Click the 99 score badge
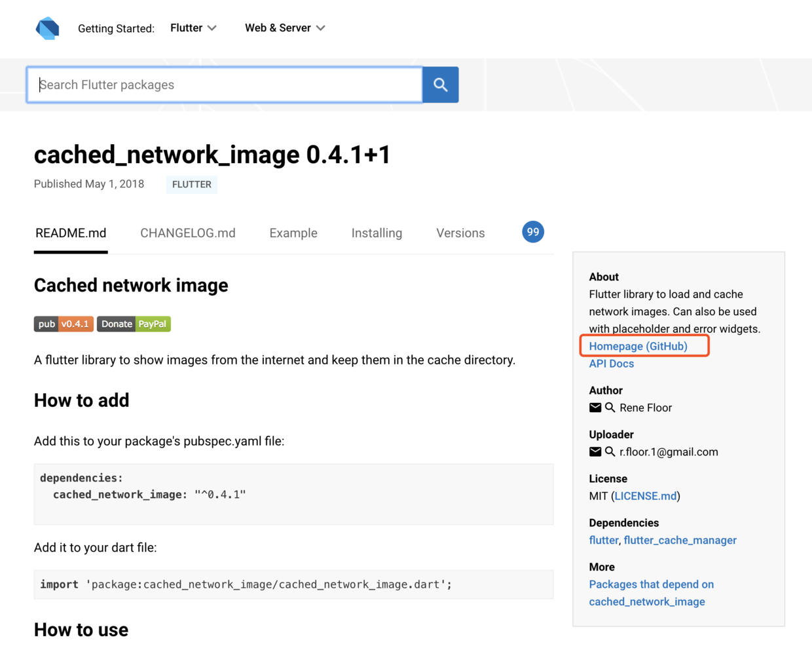 [533, 232]
